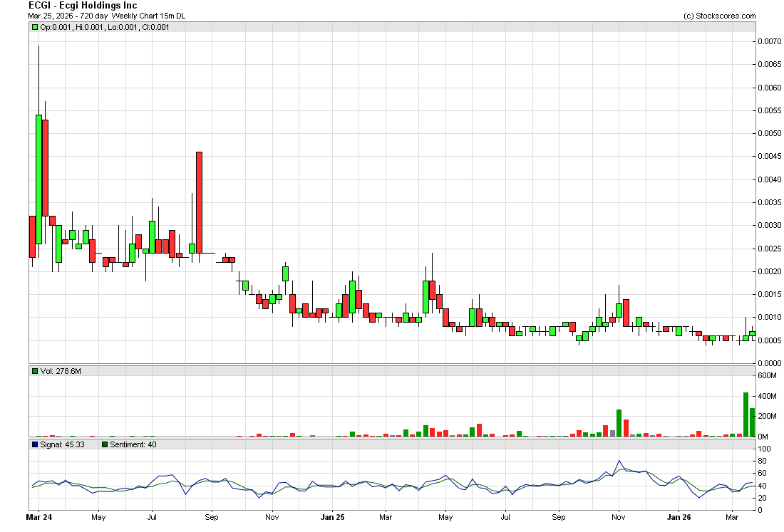Click the 600M volume axis label
Viewport: 784px width, 532px height.
point(767,375)
